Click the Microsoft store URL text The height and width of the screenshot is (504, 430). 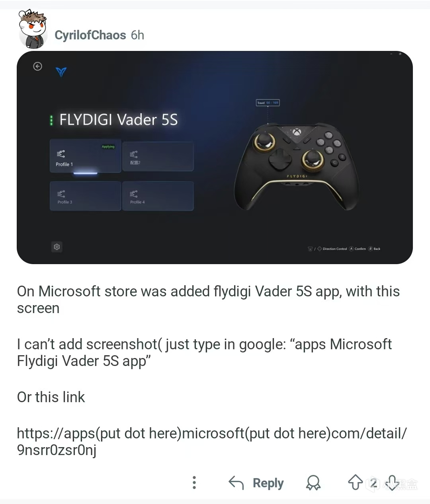[212, 442]
